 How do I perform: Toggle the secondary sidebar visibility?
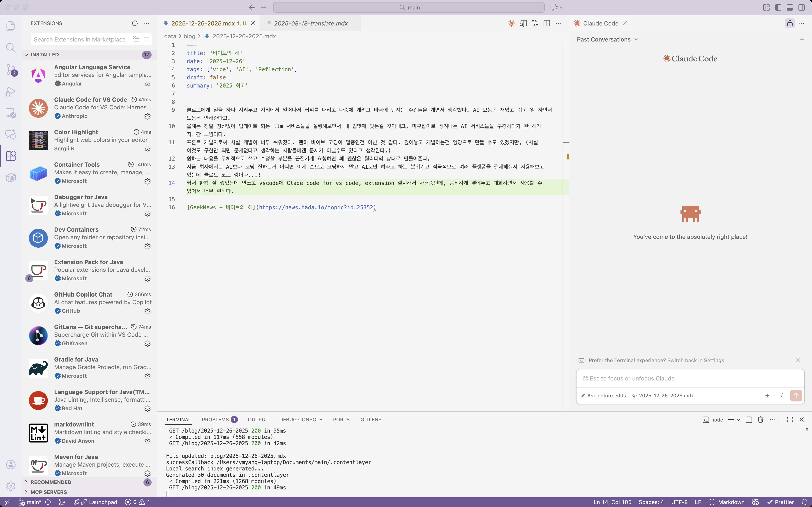(x=802, y=7)
